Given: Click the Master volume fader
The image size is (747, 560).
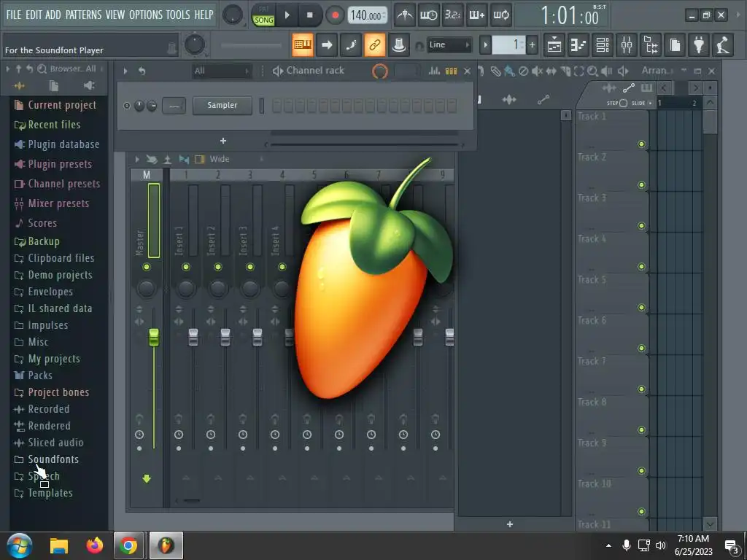Looking at the screenshot, I should tap(153, 337).
